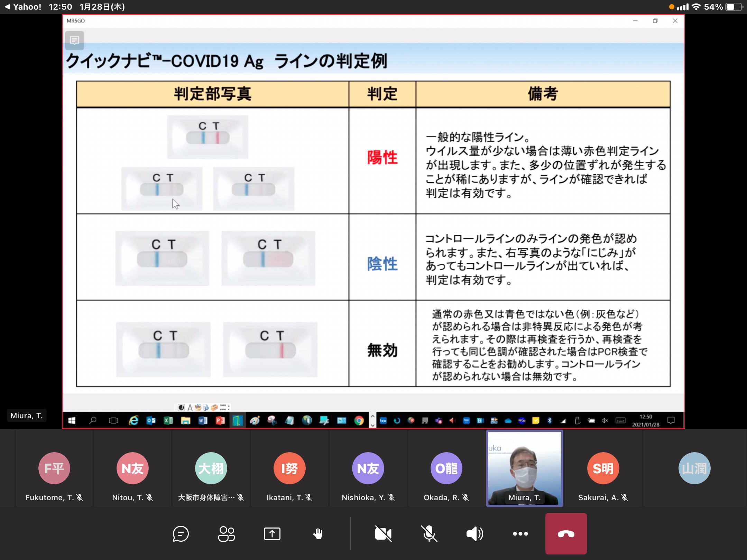Open Word from the taskbar
Image resolution: width=747 pixels, height=560 pixels.
tap(203, 421)
